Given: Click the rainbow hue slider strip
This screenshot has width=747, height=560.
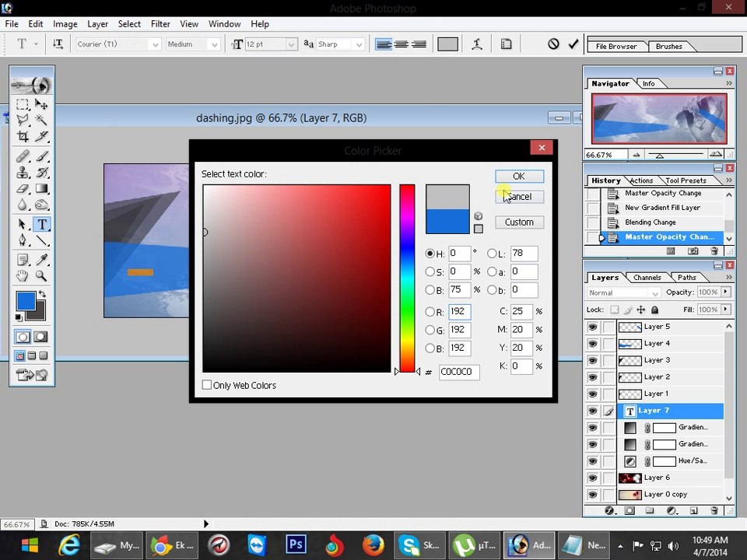Looking at the screenshot, I should 407,278.
